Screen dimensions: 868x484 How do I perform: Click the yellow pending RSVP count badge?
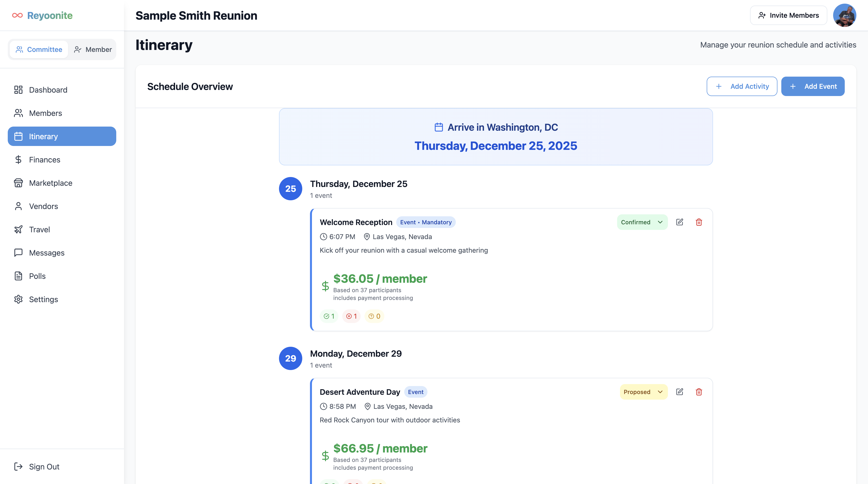point(374,316)
